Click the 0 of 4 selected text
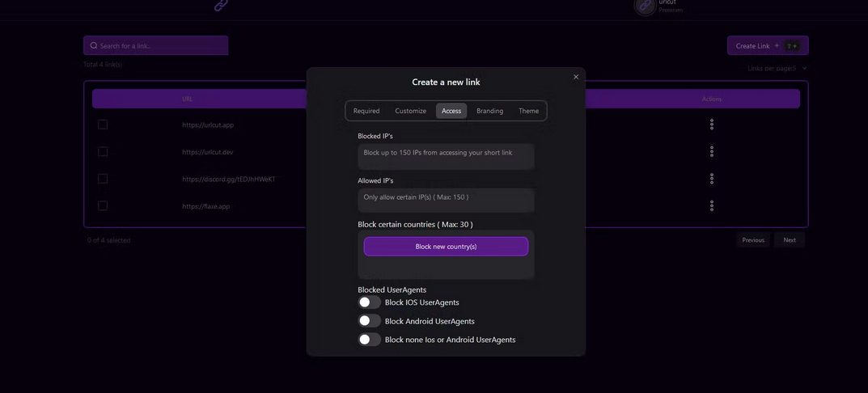Image resolution: width=868 pixels, height=393 pixels. pos(108,240)
